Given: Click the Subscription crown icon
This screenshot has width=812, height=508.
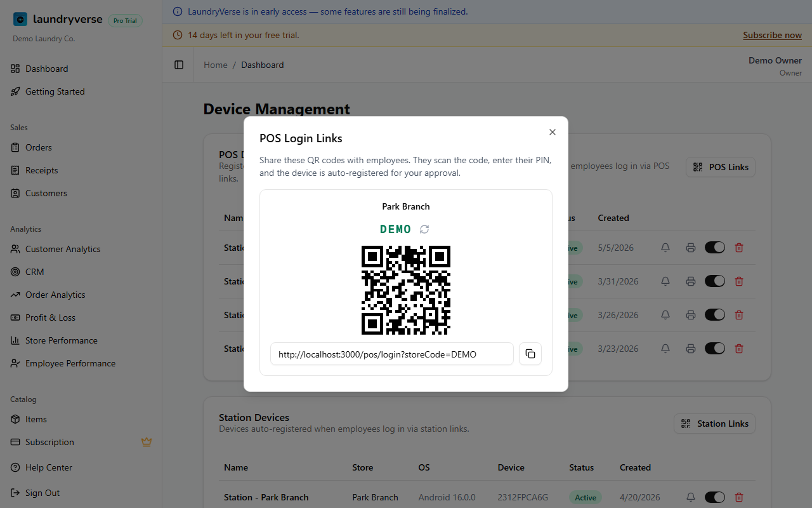Looking at the screenshot, I should (x=147, y=442).
